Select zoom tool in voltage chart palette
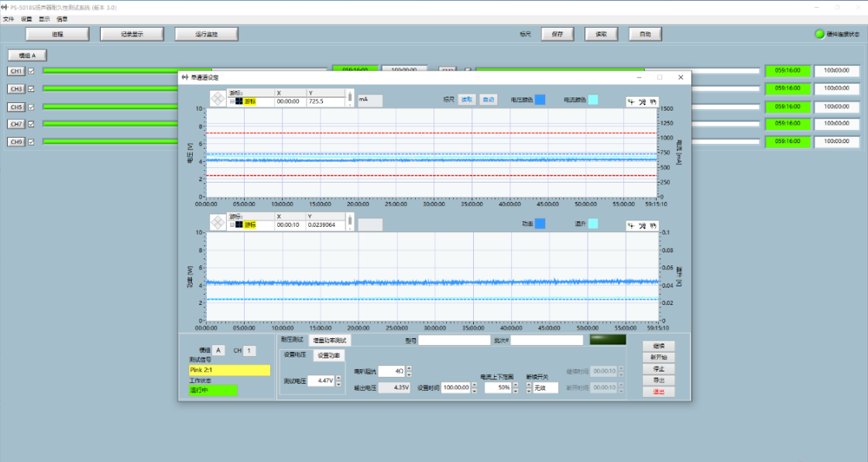This screenshot has height=462, width=868. click(x=642, y=102)
